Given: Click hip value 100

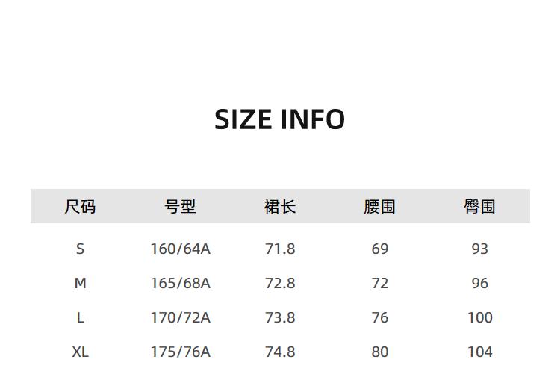Looking at the screenshot, I should click(480, 317).
